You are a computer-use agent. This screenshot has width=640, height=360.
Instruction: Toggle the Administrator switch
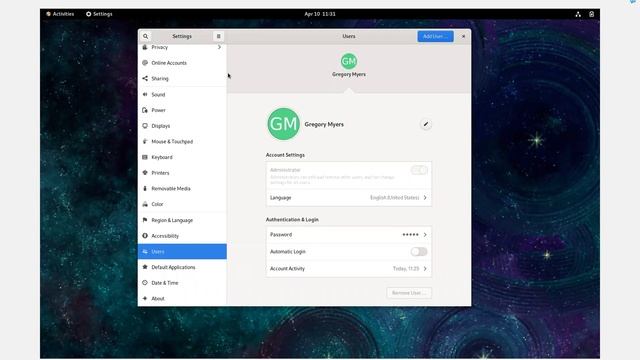pos(419,170)
